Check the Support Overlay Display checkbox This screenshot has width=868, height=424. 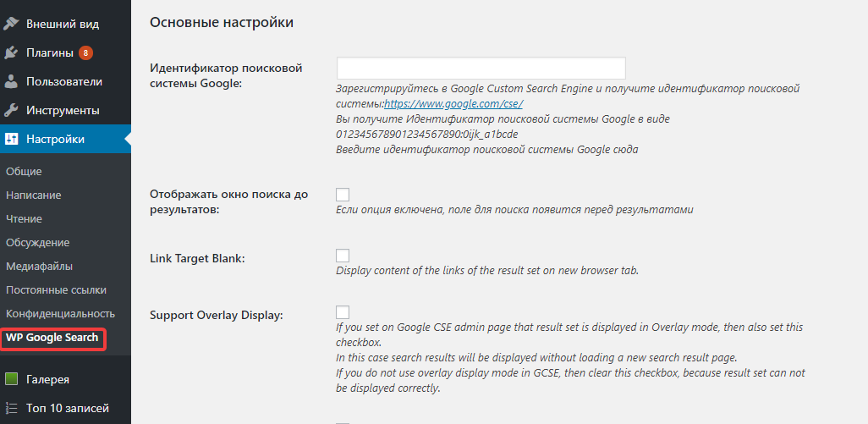pyautogui.click(x=343, y=311)
